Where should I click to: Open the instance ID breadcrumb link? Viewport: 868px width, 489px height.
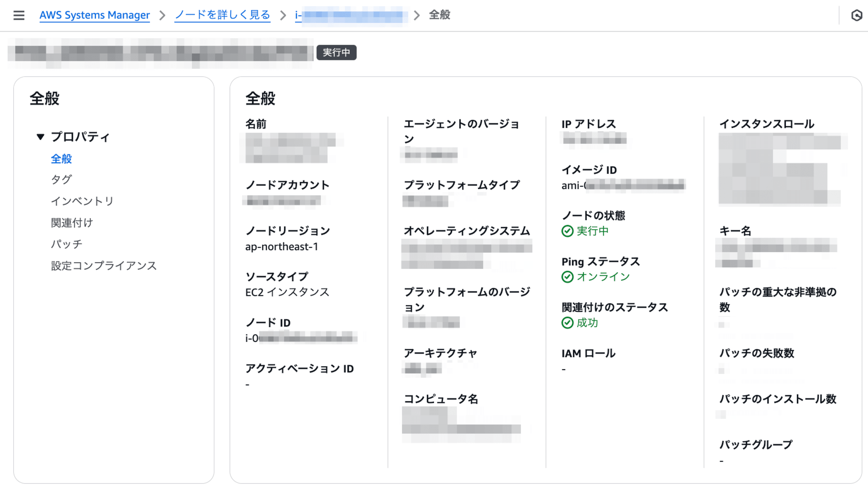pyautogui.click(x=351, y=16)
